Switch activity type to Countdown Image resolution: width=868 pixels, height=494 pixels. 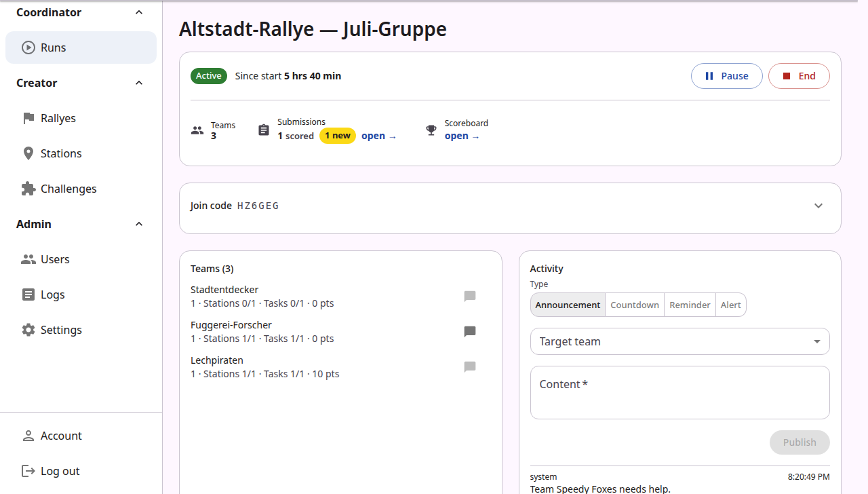point(635,305)
